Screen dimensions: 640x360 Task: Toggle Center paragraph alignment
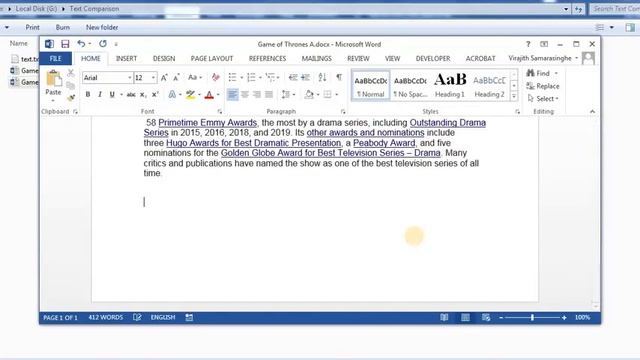pyautogui.click(x=244, y=95)
